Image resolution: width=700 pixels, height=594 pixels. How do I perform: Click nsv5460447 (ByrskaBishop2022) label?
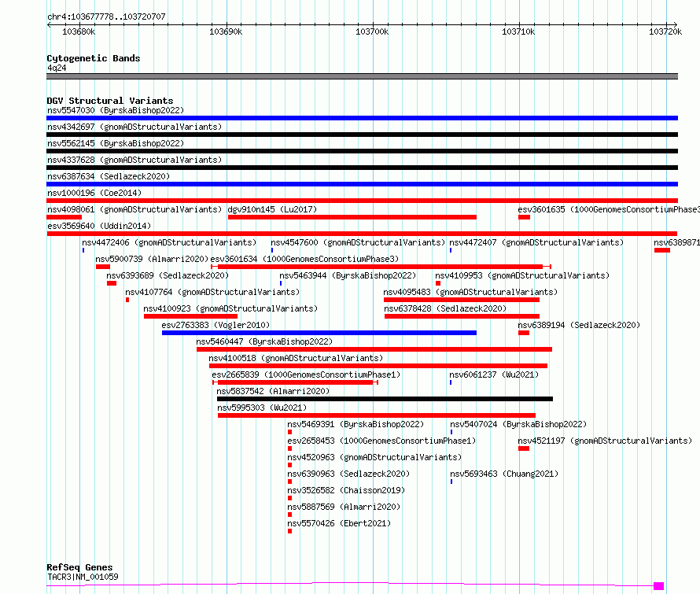264,341
